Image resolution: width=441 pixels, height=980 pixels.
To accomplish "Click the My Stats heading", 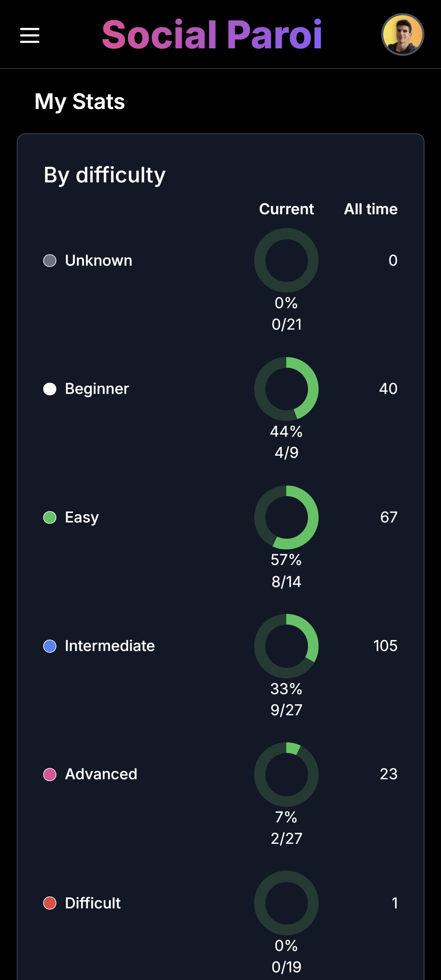I will click(80, 102).
